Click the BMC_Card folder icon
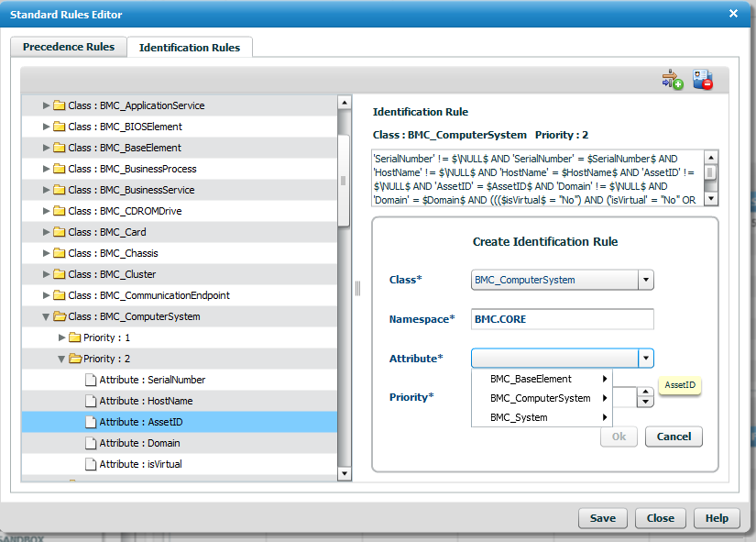This screenshot has width=756, height=542. coord(60,232)
